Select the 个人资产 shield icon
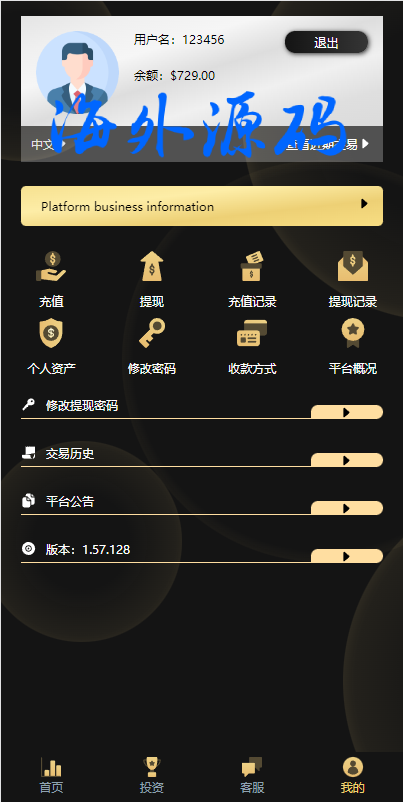The image size is (403, 802). [51, 333]
